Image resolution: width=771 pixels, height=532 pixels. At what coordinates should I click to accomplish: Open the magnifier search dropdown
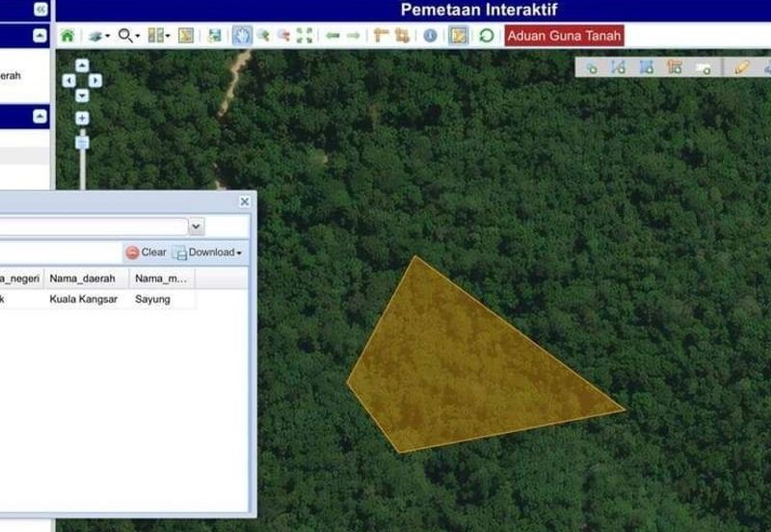pyautogui.click(x=128, y=36)
